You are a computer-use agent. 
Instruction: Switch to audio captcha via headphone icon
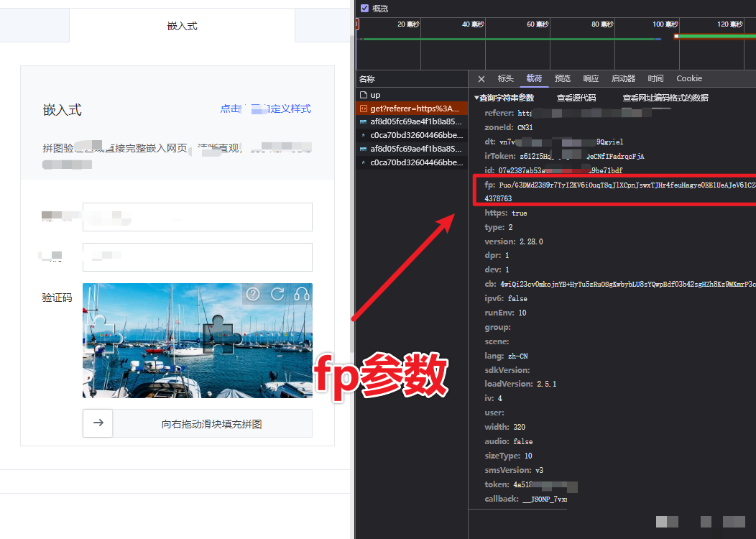pyautogui.click(x=301, y=294)
